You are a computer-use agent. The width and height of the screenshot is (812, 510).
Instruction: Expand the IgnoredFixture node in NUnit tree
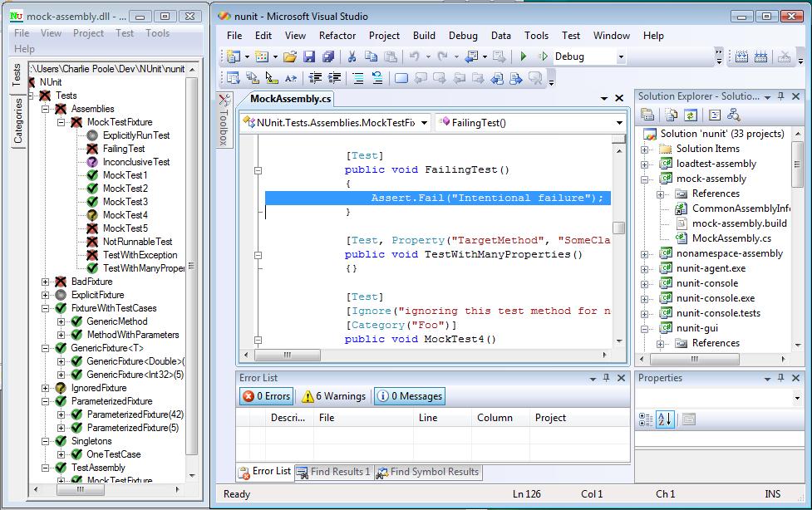coord(46,389)
